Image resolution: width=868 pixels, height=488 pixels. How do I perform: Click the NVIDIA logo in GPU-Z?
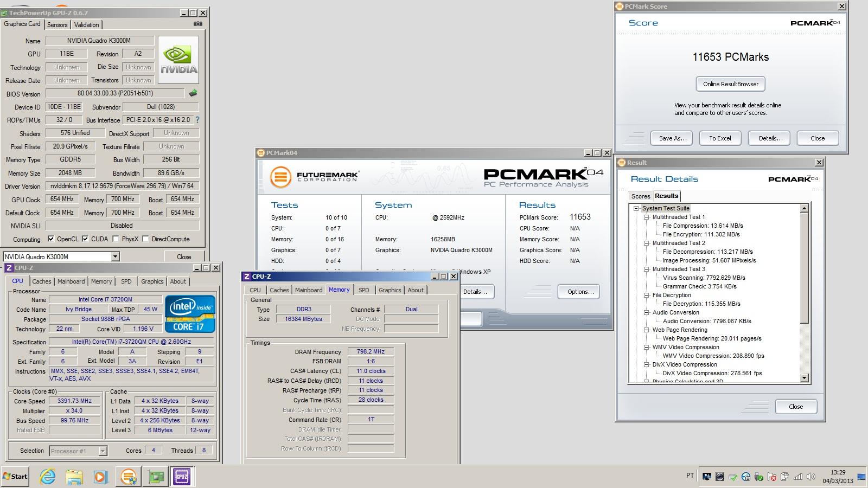178,60
